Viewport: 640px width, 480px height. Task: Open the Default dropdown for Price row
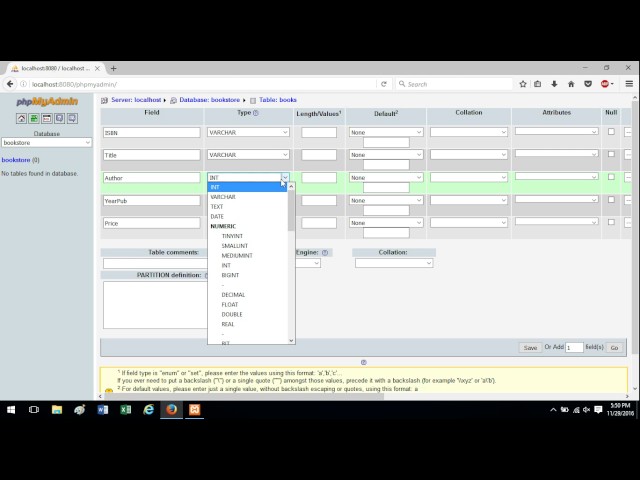[x=386, y=223]
